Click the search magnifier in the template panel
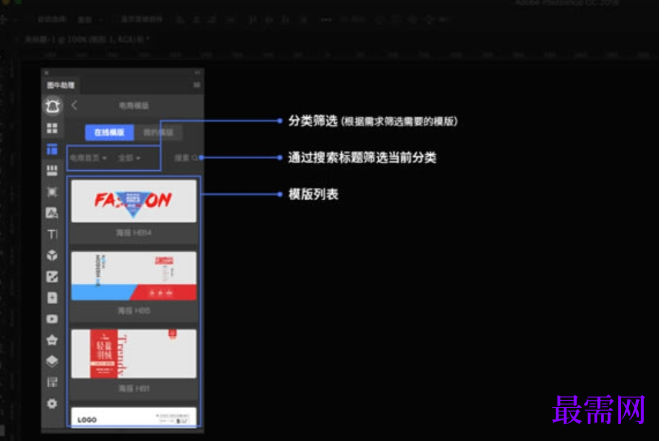This screenshot has width=664, height=441. coord(195,158)
